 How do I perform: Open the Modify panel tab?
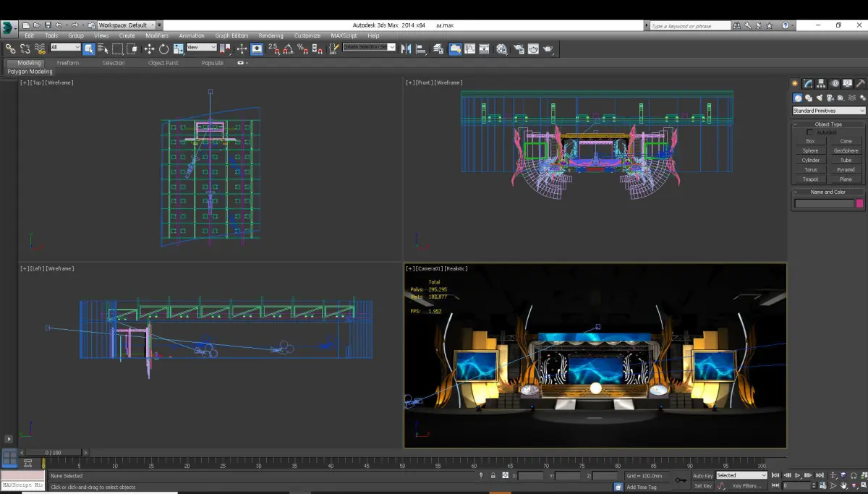pyautogui.click(x=808, y=84)
